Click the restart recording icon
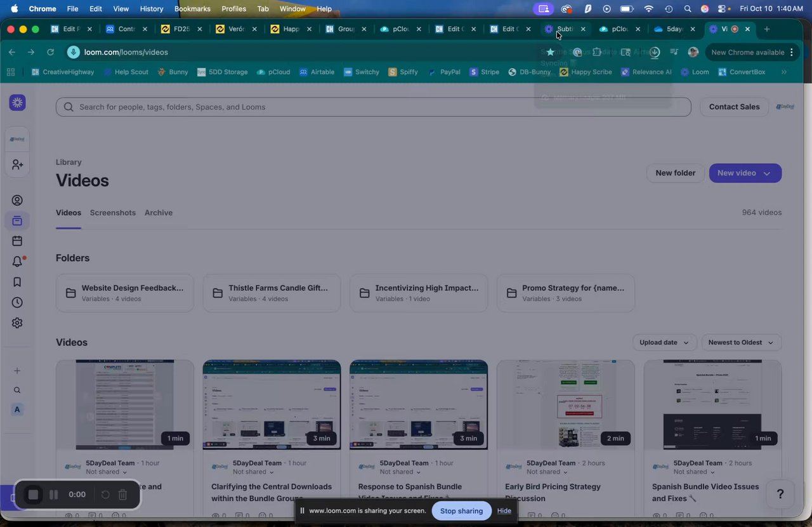 [105, 495]
